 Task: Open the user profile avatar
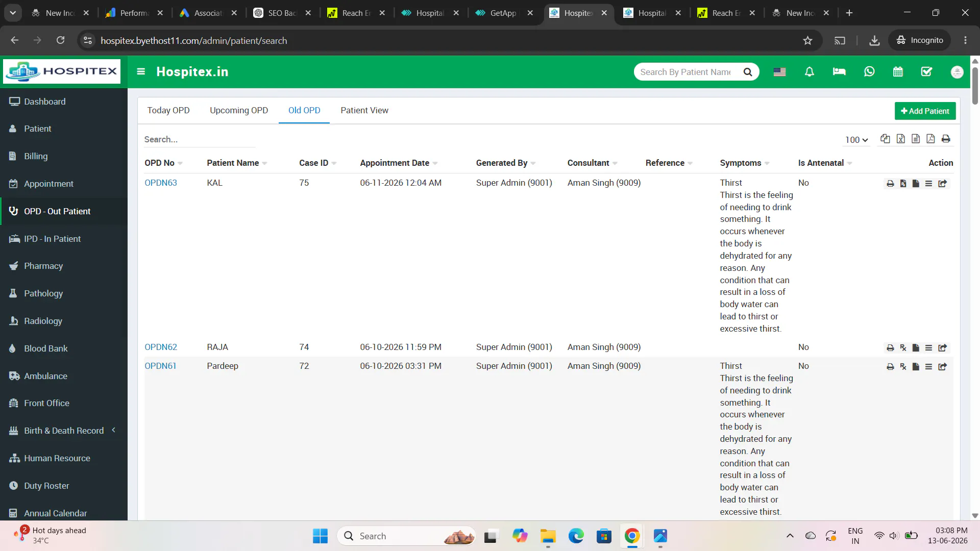(x=957, y=72)
